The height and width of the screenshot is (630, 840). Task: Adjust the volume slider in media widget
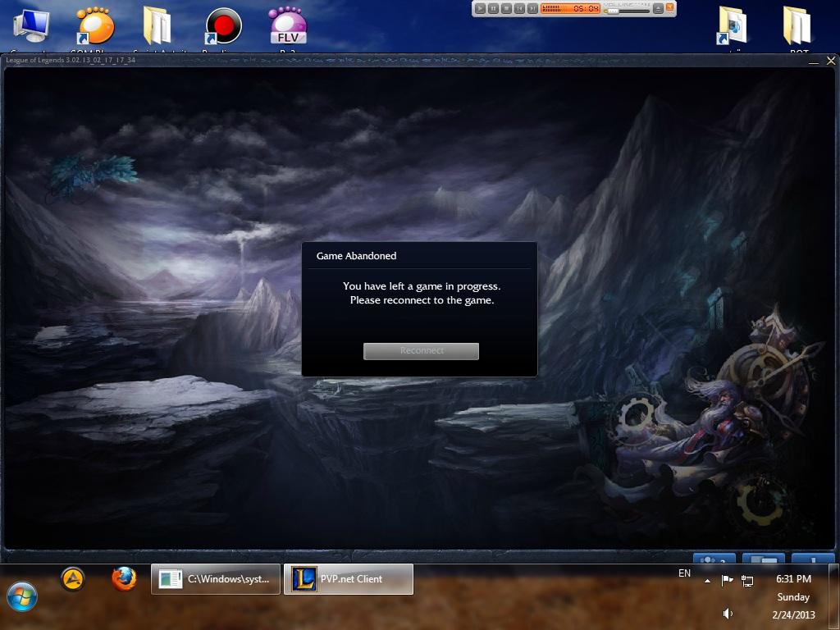[x=626, y=11]
